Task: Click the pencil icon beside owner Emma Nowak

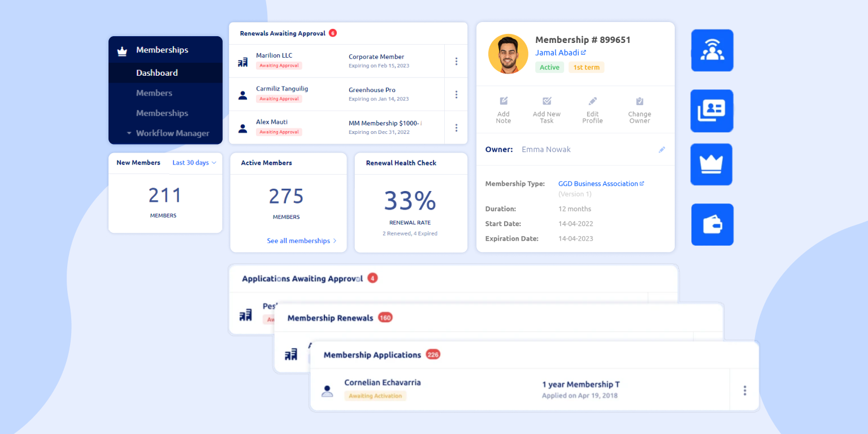Action: pyautogui.click(x=662, y=150)
